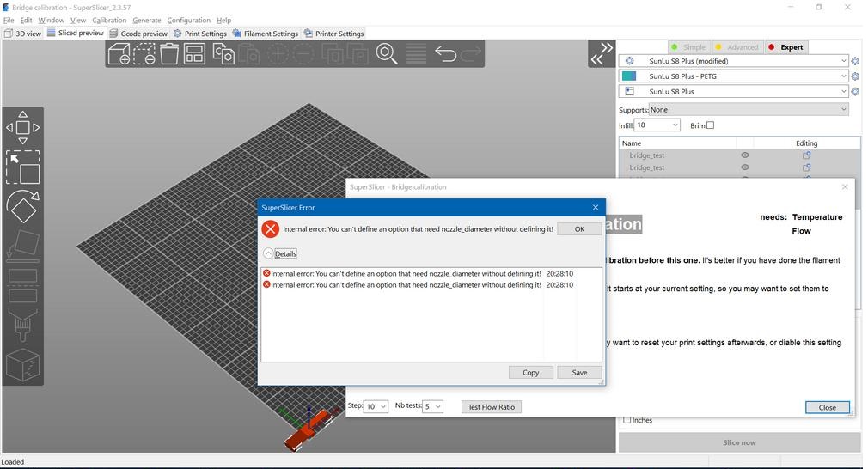Open the Calibration menu
Viewport: 868px width, 469px height.
click(x=109, y=21)
